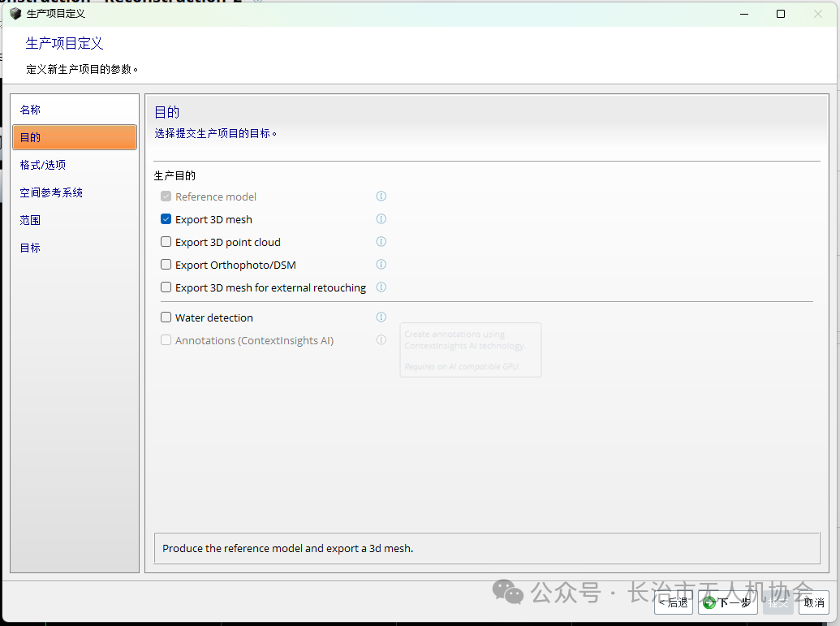The height and width of the screenshot is (626, 840).
Task: Uncheck the Export 3D mesh checkbox
Action: tap(166, 219)
